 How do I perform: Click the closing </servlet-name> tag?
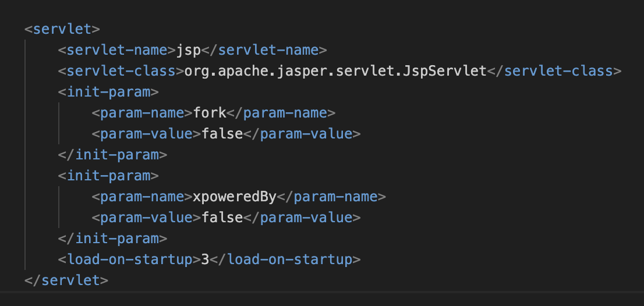264,50
